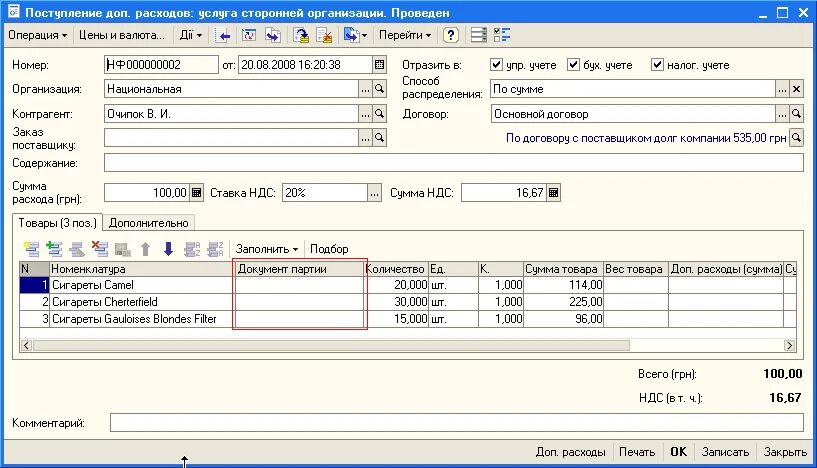Click the horizontal scrollbar of the goods table
Viewport: 817px width, 468px height.
tap(331, 345)
